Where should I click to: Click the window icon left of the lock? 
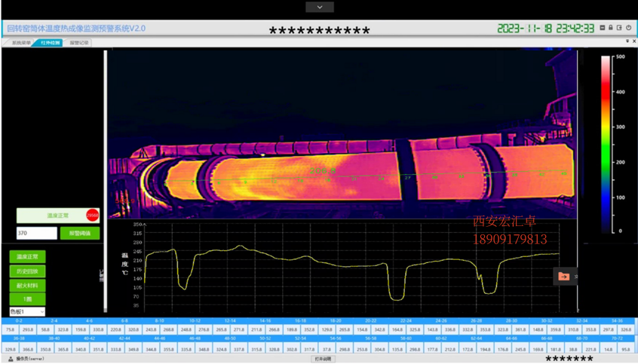click(x=603, y=28)
